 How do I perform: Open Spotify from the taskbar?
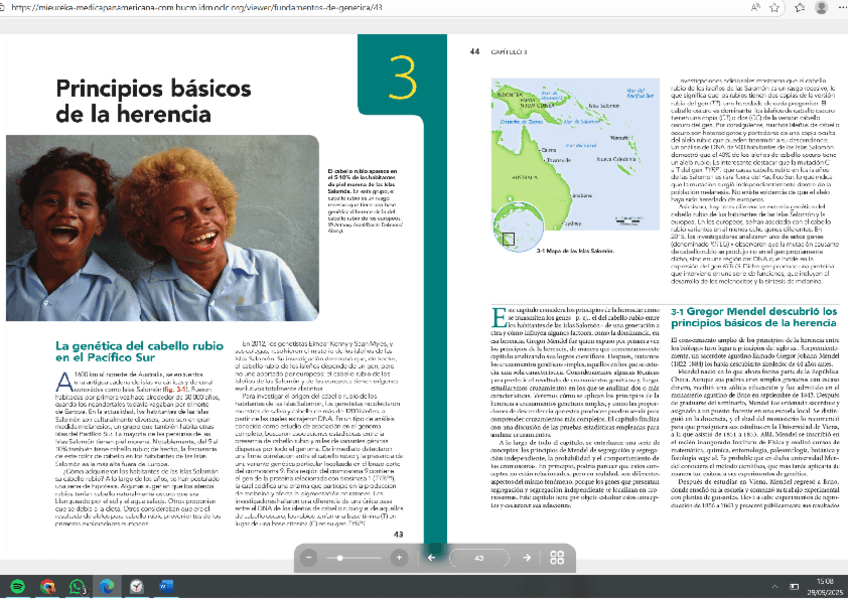18,585
